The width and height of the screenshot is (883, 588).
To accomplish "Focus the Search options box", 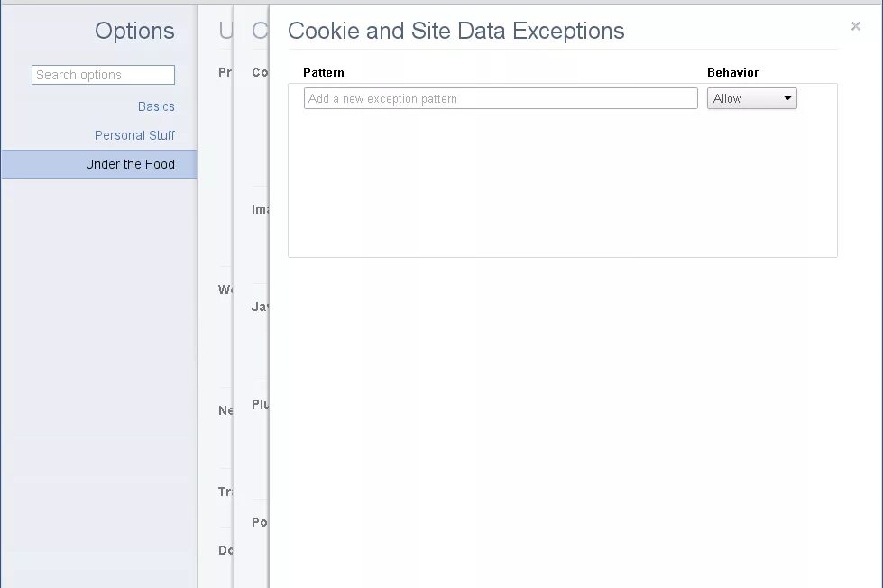I will click(x=103, y=75).
